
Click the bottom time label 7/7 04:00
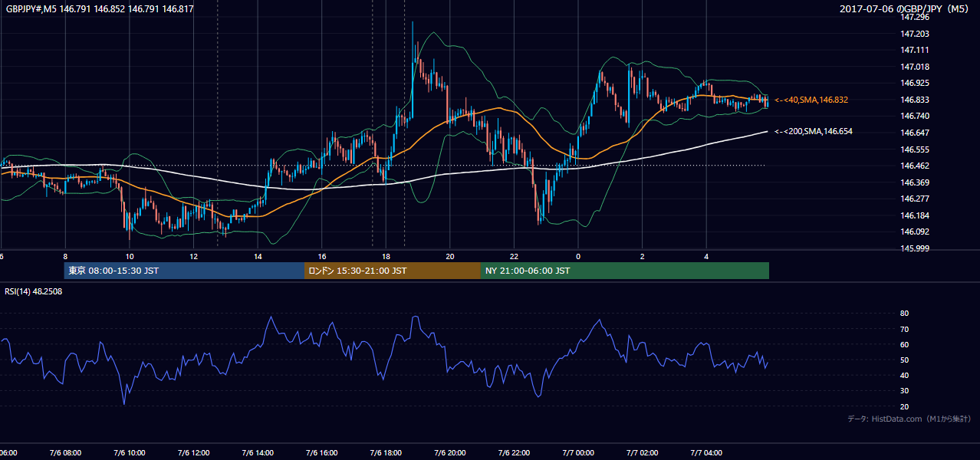706,453
